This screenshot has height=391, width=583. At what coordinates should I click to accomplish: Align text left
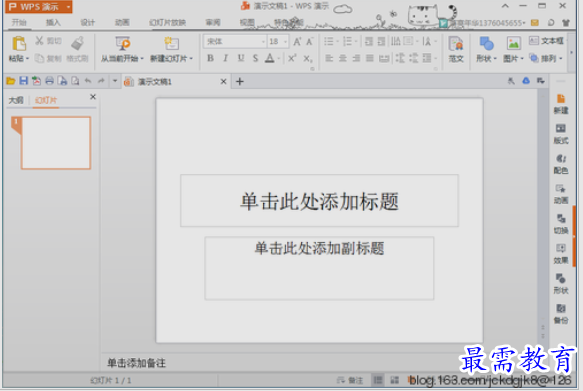(329, 58)
